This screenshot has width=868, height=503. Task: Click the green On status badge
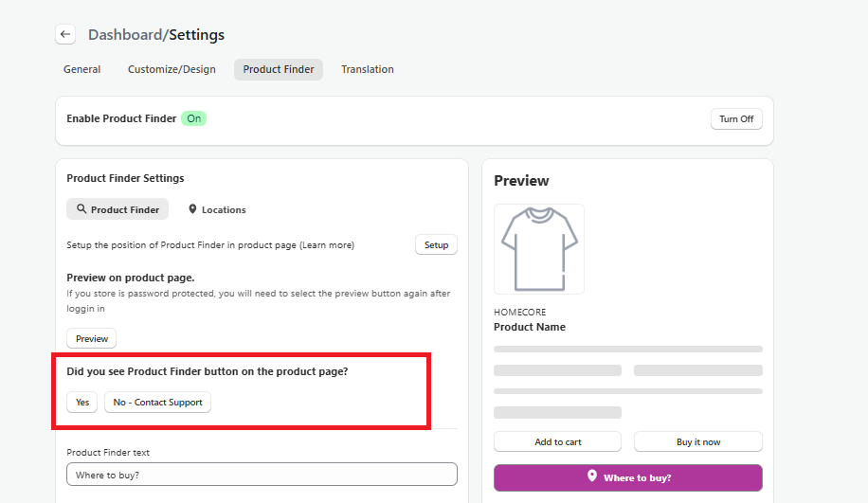pos(193,118)
